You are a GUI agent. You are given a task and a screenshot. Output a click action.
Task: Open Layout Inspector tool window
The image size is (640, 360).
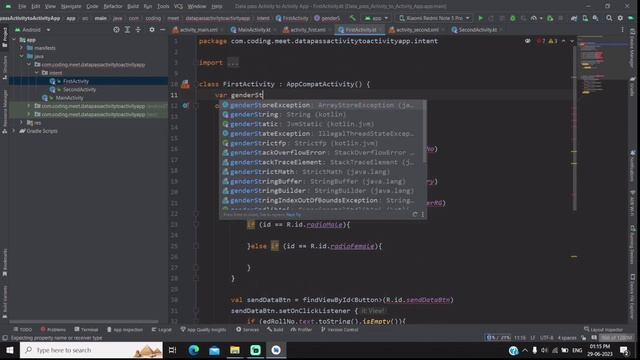pos(603,329)
